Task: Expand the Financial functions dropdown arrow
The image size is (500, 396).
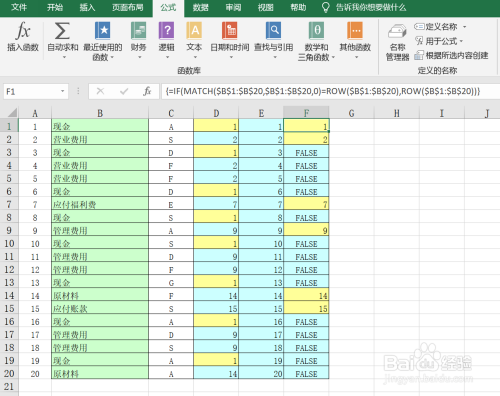Action: [x=140, y=57]
